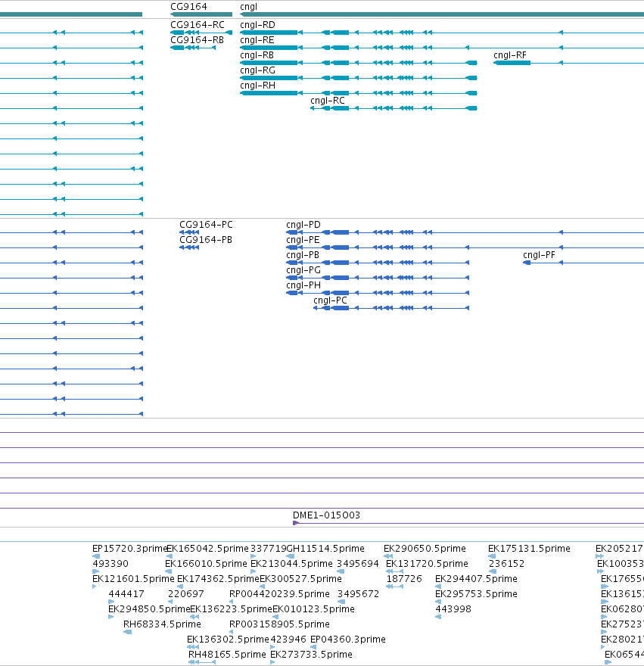Open EST EK174362.5prime
This screenshot has height=666, width=644.
(x=218, y=578)
